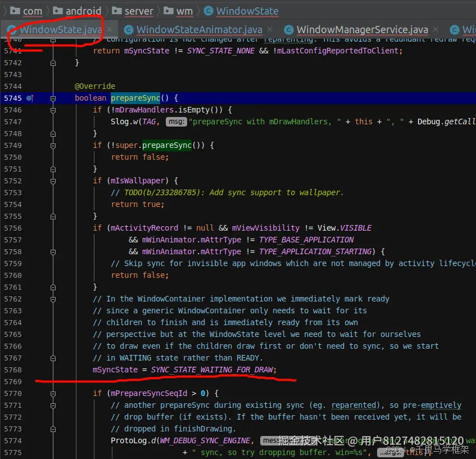Collapse the comment block starting at line 5762
476x459 pixels.
point(53,299)
